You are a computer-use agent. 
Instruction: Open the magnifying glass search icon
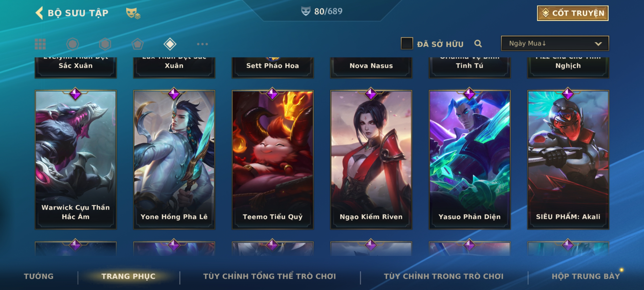(478, 44)
